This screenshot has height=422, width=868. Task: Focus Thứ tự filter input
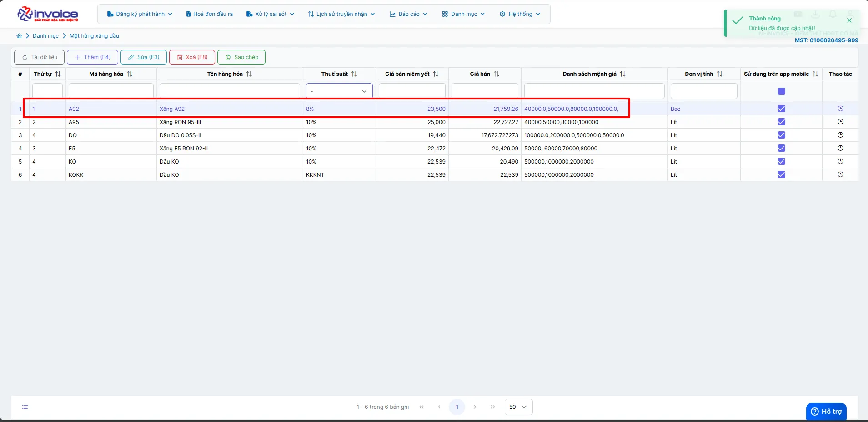click(x=47, y=91)
